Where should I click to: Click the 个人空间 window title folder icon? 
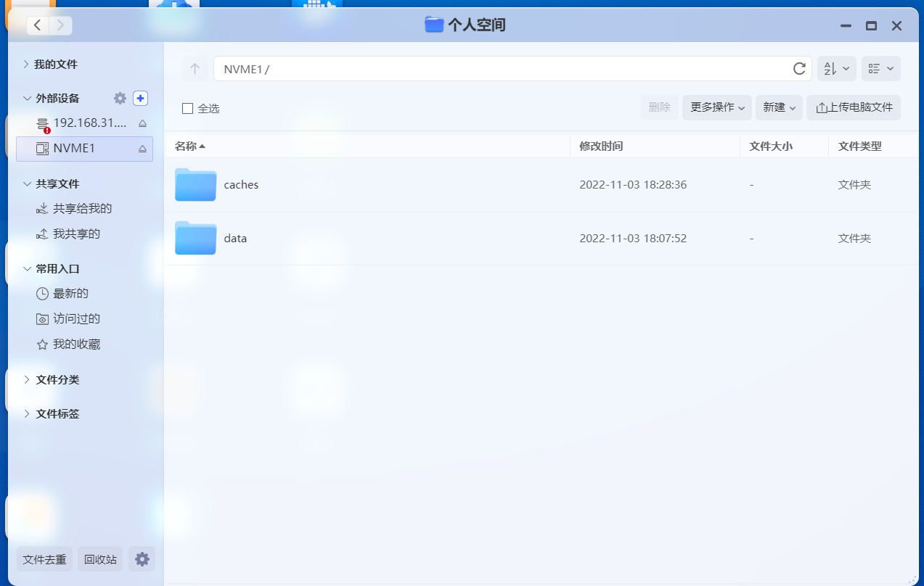434,25
